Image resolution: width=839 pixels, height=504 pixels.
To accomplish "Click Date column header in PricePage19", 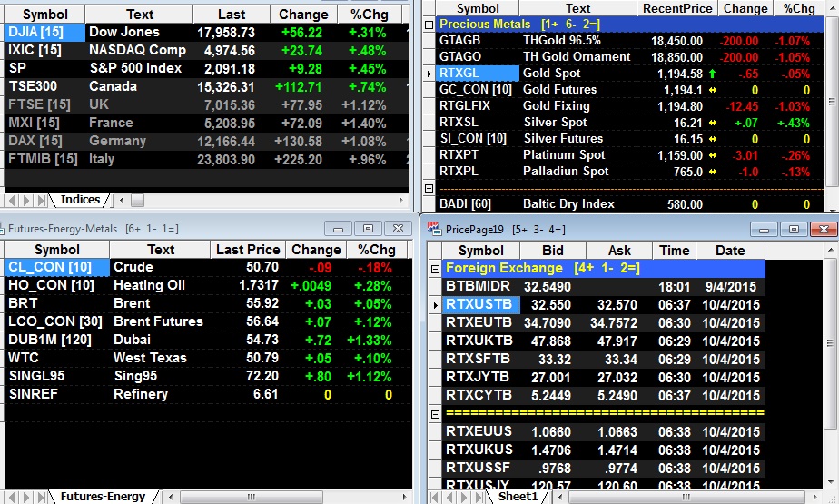I will pos(730,251).
